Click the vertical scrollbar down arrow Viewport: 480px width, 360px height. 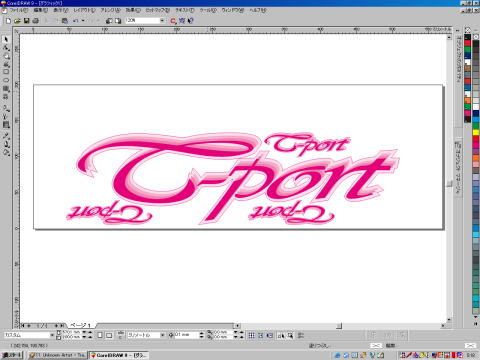[449, 320]
